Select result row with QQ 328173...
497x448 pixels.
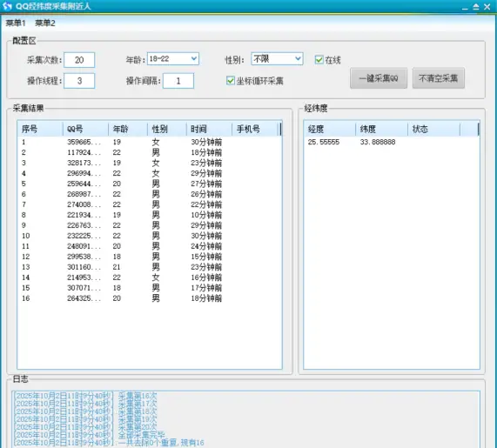(150, 163)
